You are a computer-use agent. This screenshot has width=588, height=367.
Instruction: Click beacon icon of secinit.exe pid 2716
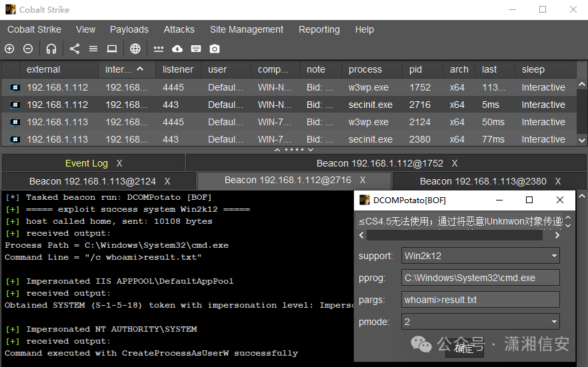point(15,105)
